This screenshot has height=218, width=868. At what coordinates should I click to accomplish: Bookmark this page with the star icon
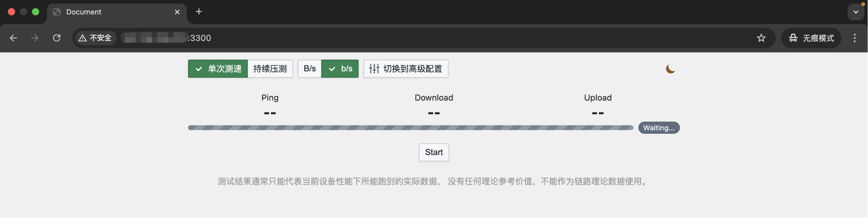click(x=761, y=38)
